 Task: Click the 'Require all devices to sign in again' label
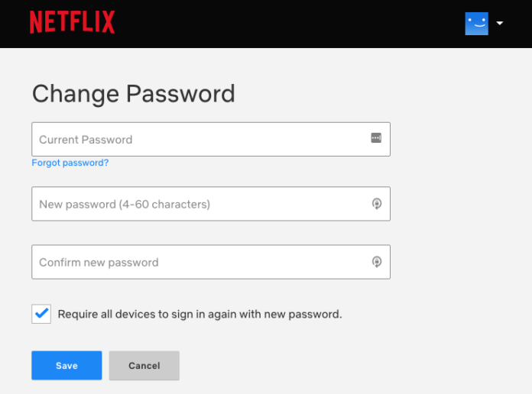[199, 314]
